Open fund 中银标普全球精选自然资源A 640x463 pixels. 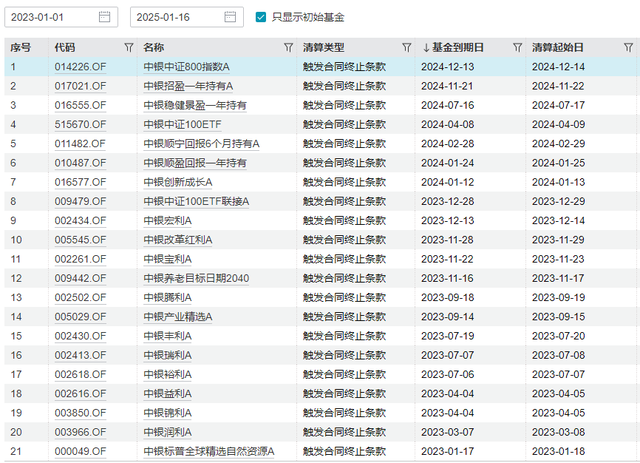point(209,451)
